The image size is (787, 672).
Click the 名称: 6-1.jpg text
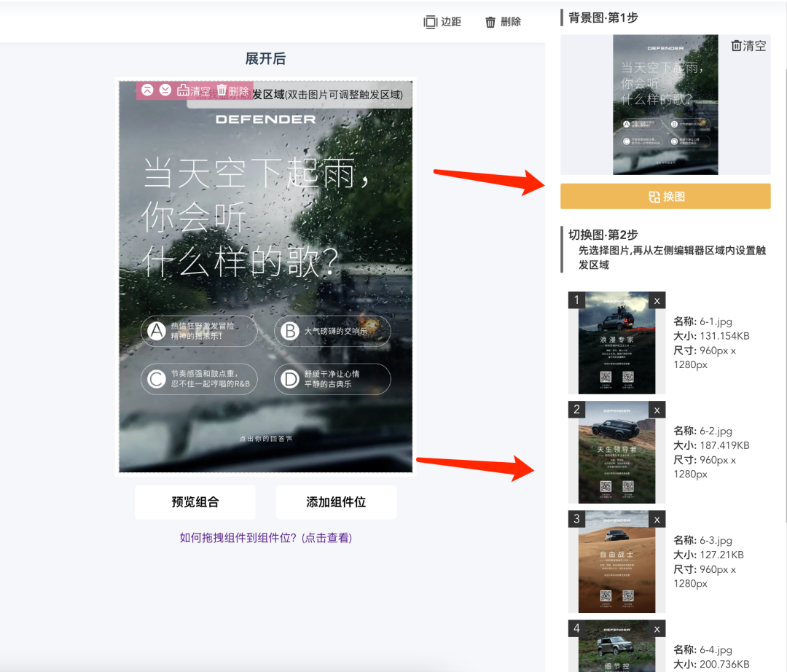[702, 321]
